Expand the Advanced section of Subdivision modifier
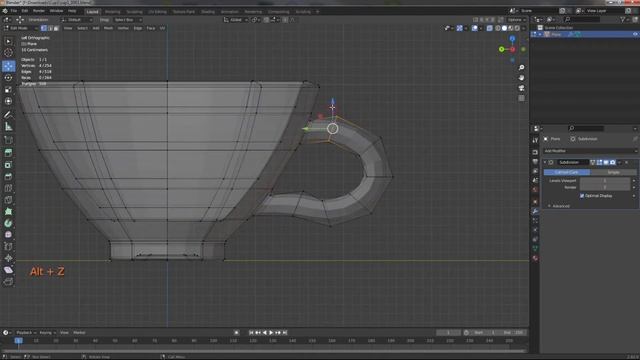Screen dimensions: 640x360 (x=559, y=206)
